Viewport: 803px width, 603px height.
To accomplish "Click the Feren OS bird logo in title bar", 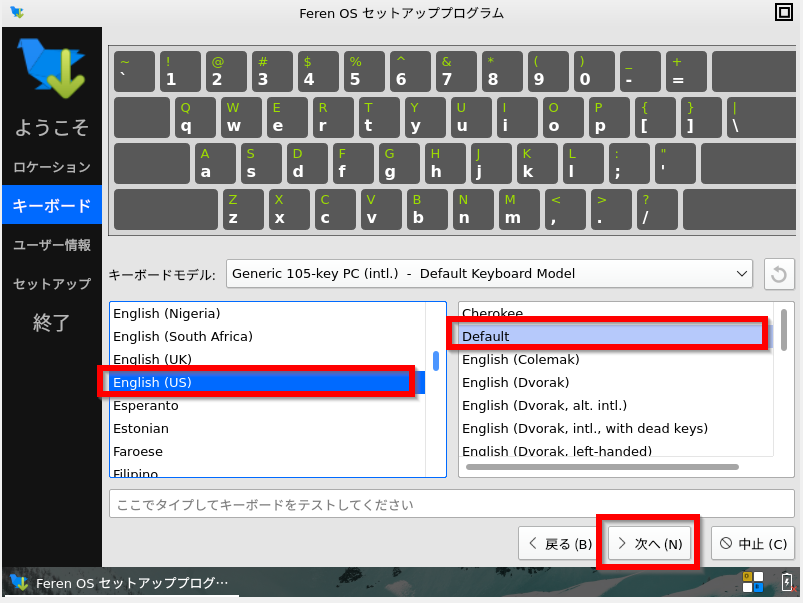I will (x=17, y=12).
